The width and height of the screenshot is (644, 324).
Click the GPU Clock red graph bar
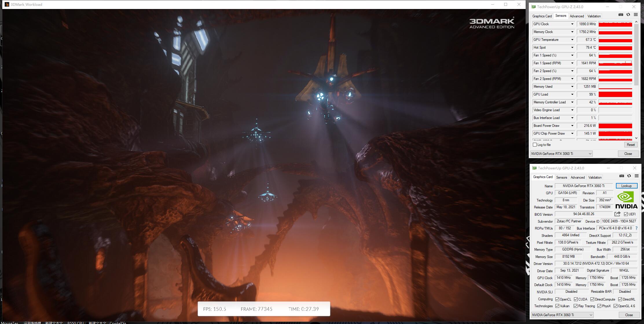615,24
